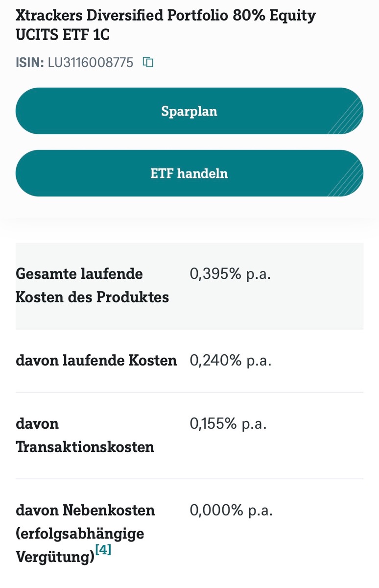This screenshot has height=588, width=379.
Task: Tap the 'ISIN:' label text
Action: point(30,63)
